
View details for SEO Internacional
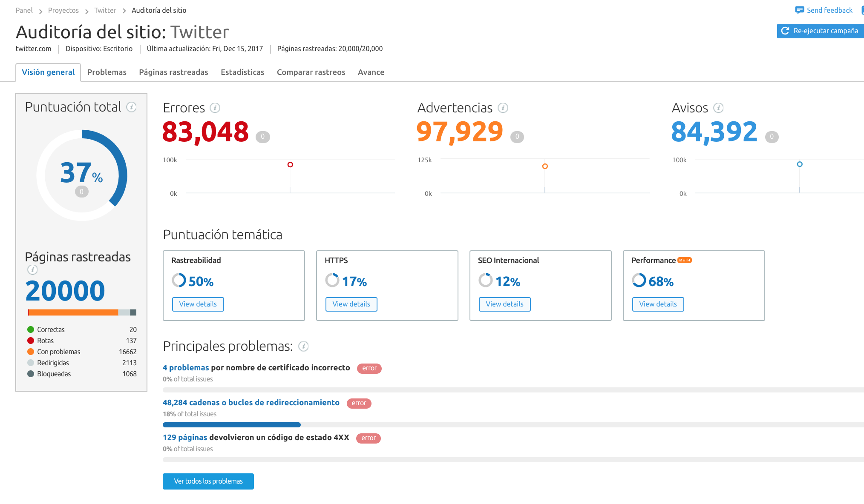click(x=505, y=304)
